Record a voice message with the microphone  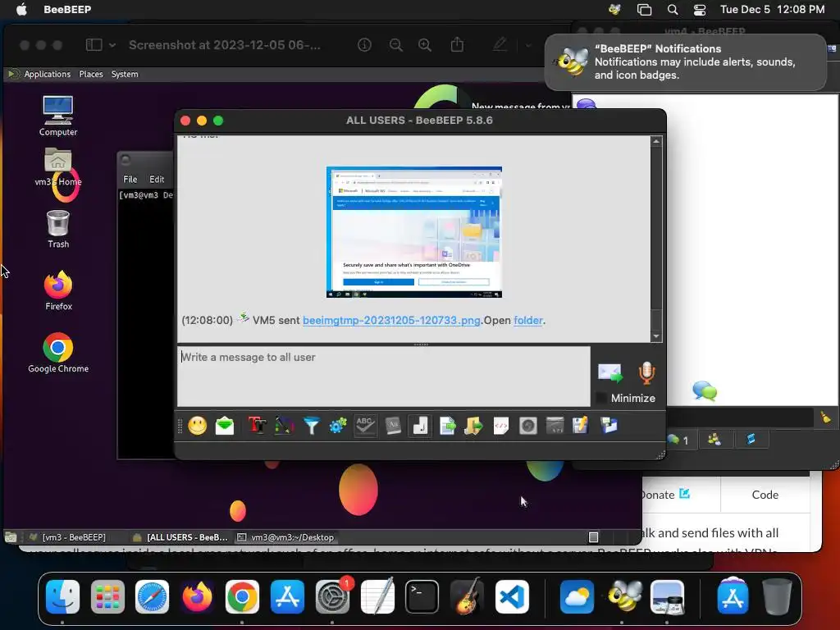point(646,373)
